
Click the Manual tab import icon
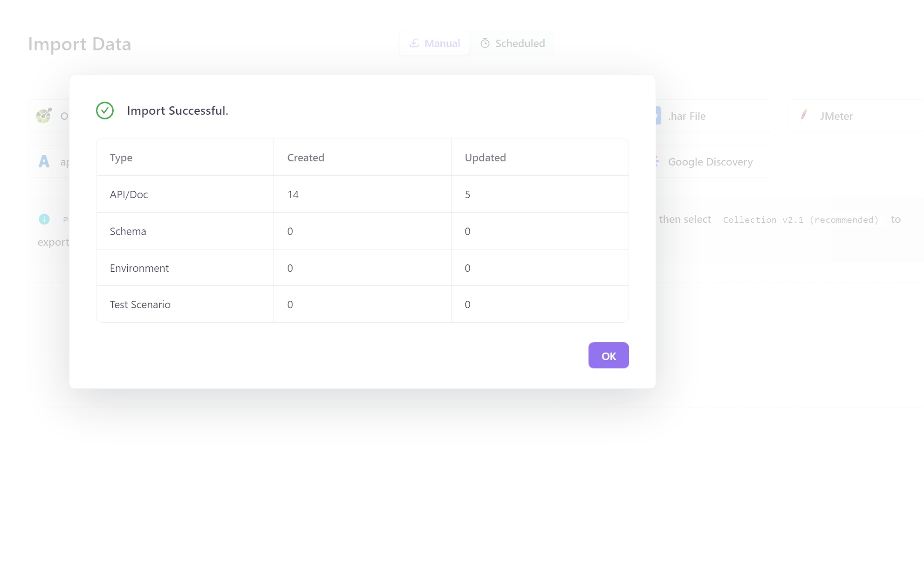(x=414, y=43)
